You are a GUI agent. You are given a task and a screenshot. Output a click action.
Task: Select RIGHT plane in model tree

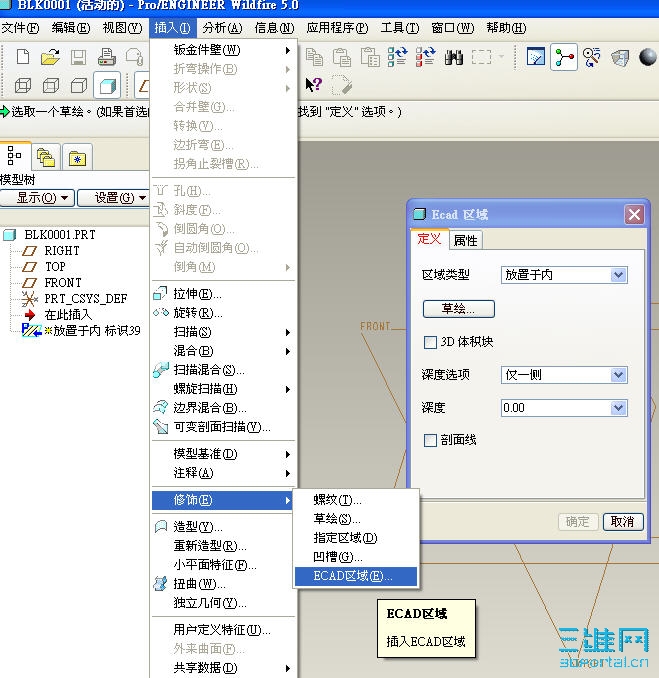point(61,251)
